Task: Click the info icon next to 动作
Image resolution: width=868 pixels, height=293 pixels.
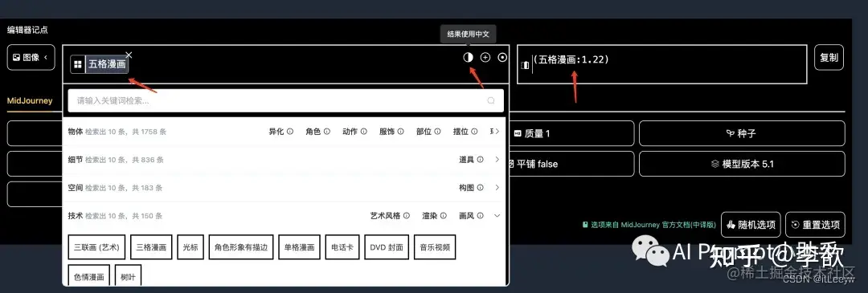Action: [x=364, y=132]
